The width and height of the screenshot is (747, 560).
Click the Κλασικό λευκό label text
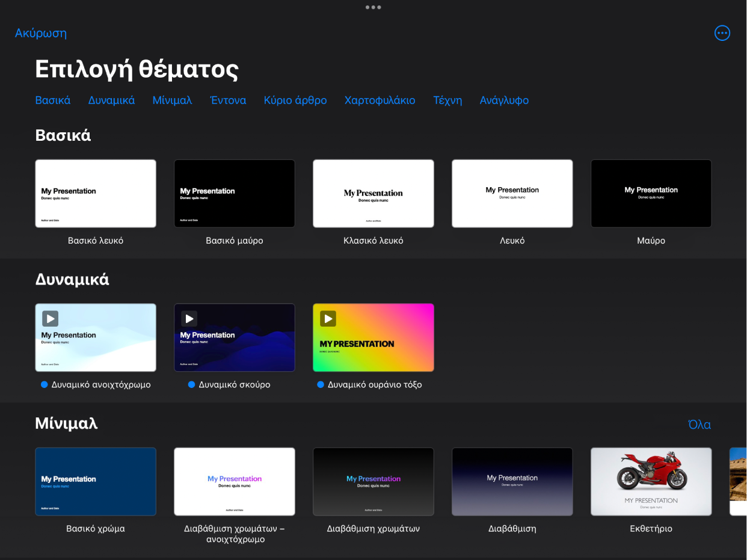pos(373,241)
